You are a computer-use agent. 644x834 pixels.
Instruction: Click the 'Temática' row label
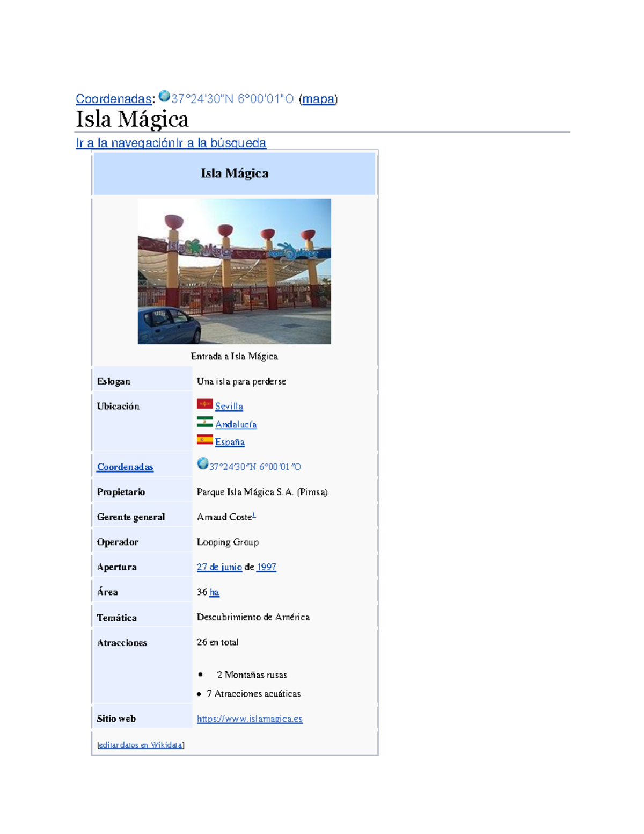(x=117, y=618)
